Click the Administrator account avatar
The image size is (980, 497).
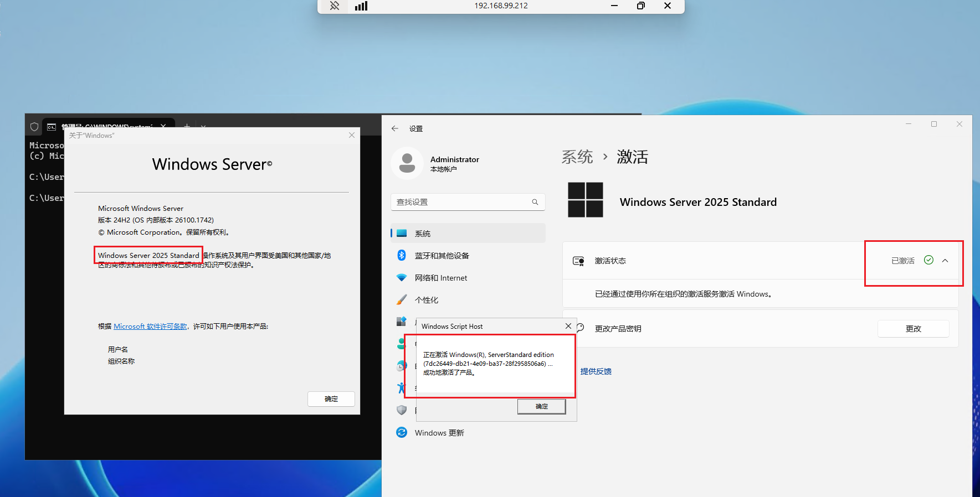tap(407, 163)
